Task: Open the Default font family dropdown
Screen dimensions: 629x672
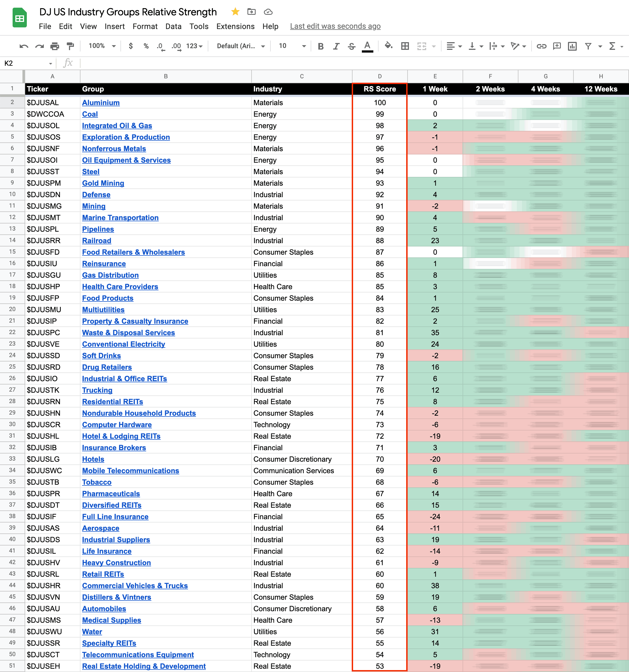Action: pyautogui.click(x=241, y=46)
